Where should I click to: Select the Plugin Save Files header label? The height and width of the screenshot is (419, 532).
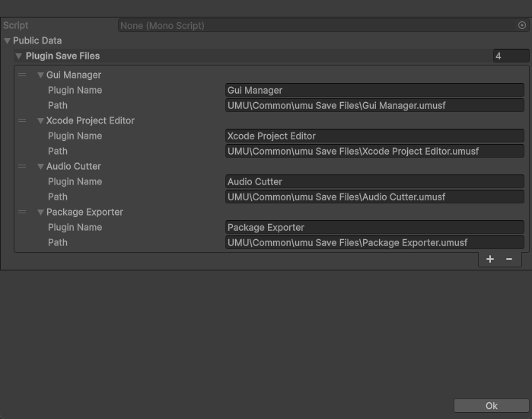62,56
